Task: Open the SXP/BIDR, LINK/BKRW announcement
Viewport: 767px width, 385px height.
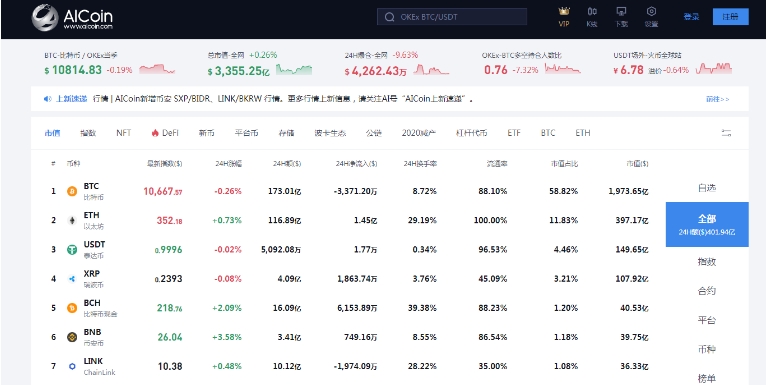Action: [283, 99]
